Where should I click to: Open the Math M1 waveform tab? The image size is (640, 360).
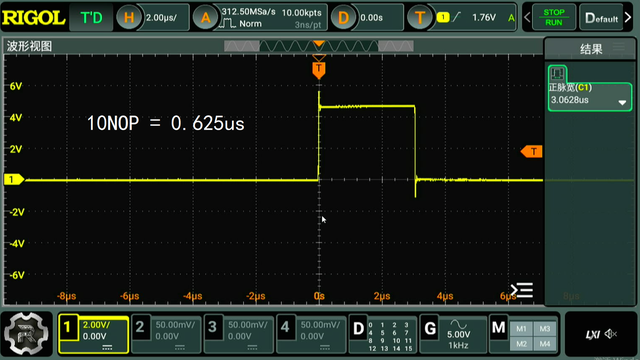pos(521,329)
